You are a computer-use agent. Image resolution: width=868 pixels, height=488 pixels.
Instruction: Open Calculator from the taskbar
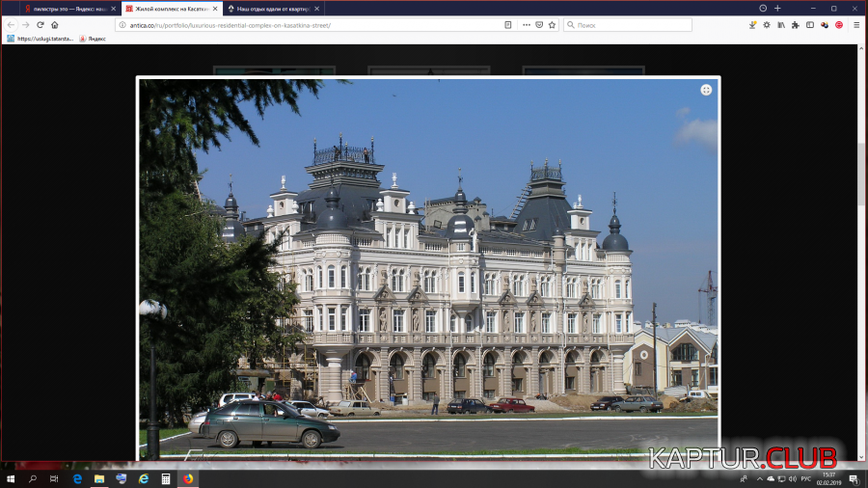(x=166, y=479)
